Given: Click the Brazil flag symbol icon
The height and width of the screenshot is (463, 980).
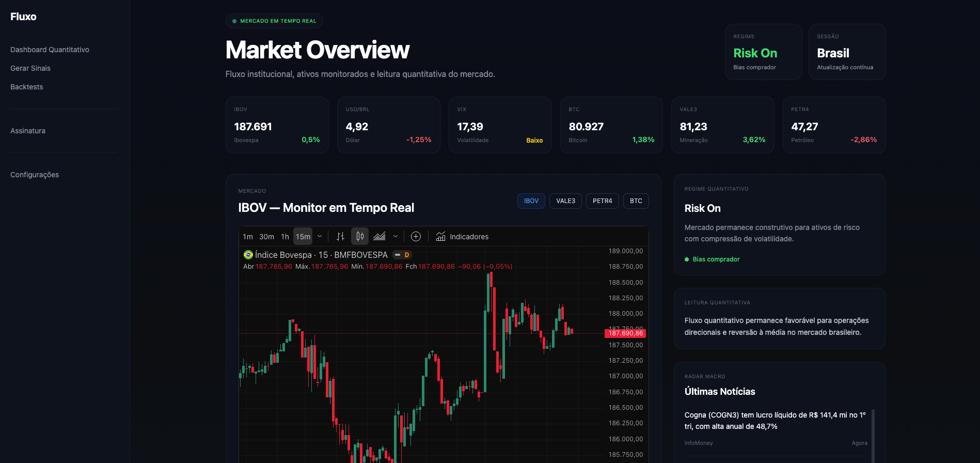Looking at the screenshot, I should [x=248, y=255].
